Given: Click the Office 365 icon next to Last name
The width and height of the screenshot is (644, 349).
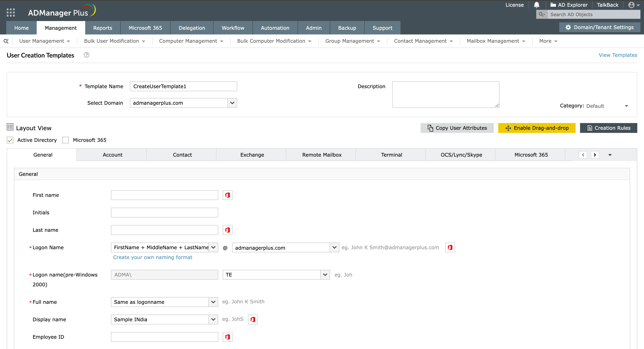Looking at the screenshot, I should [228, 230].
